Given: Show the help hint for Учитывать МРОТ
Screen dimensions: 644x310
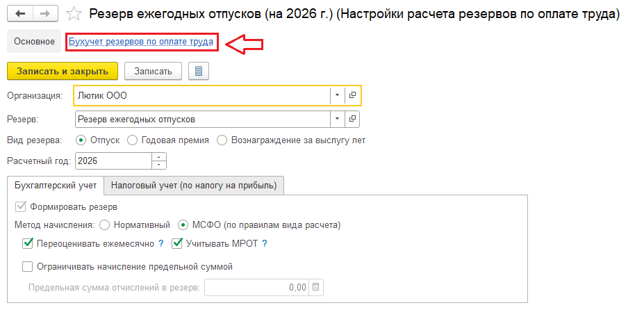Looking at the screenshot, I should 264,243.
